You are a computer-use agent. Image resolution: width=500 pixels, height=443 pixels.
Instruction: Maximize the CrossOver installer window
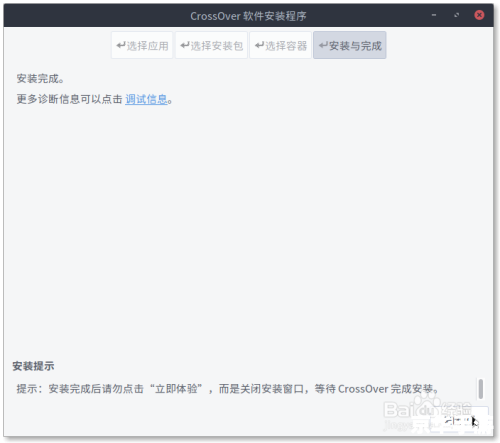pos(456,15)
